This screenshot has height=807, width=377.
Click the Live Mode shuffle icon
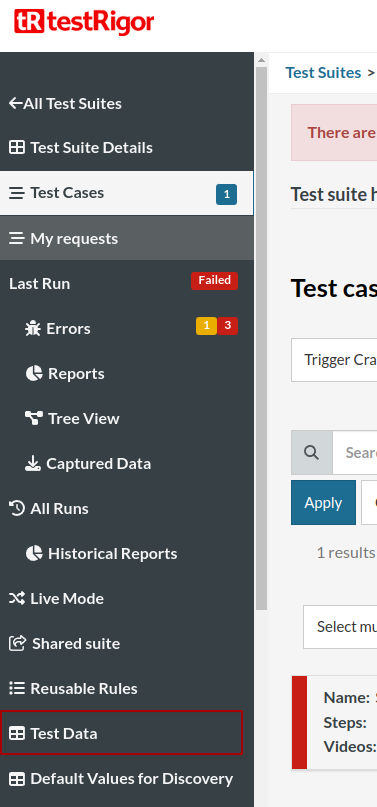pos(17,599)
